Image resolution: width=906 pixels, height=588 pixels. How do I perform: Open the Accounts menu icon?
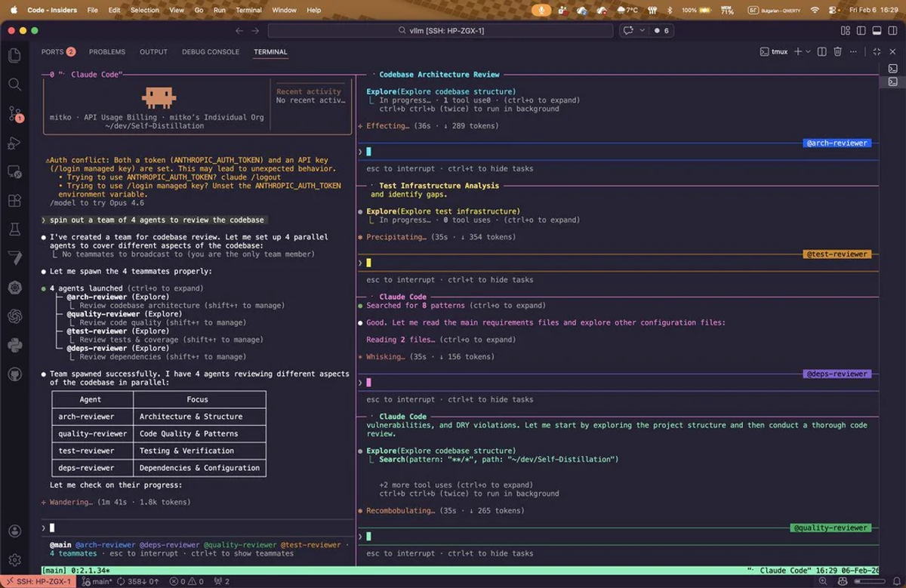[14, 531]
